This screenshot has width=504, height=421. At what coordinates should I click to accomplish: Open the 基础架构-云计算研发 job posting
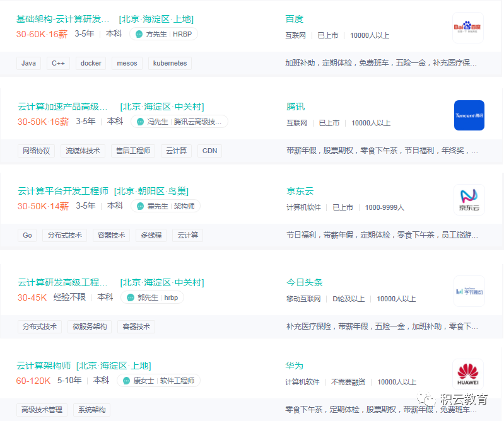pos(62,19)
